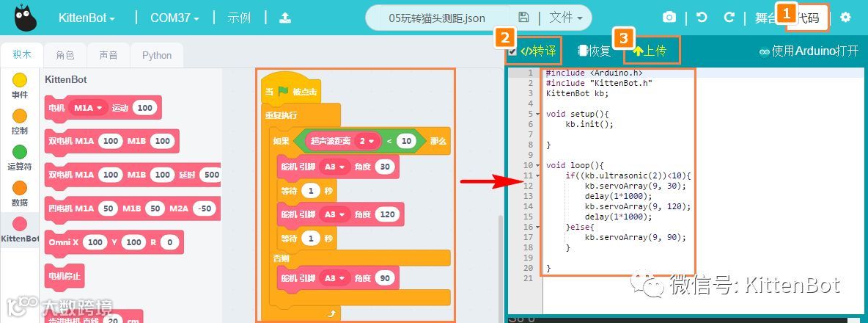Select the 积木 blocks tab
This screenshot has height=323, width=868.
click(22, 55)
